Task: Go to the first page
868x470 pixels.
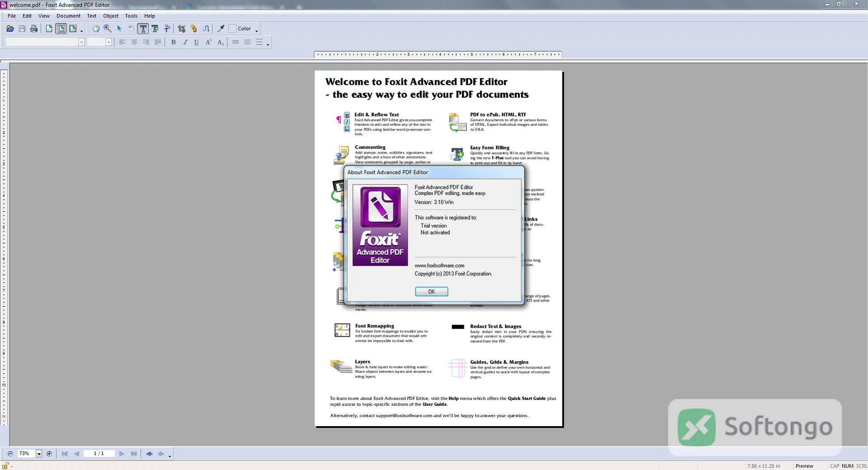Action: click(65, 454)
